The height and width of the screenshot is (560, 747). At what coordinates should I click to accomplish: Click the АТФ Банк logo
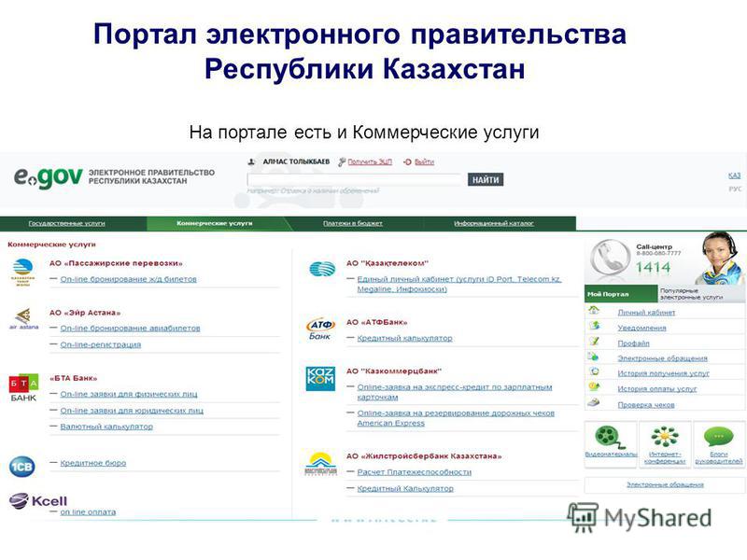[320, 329]
